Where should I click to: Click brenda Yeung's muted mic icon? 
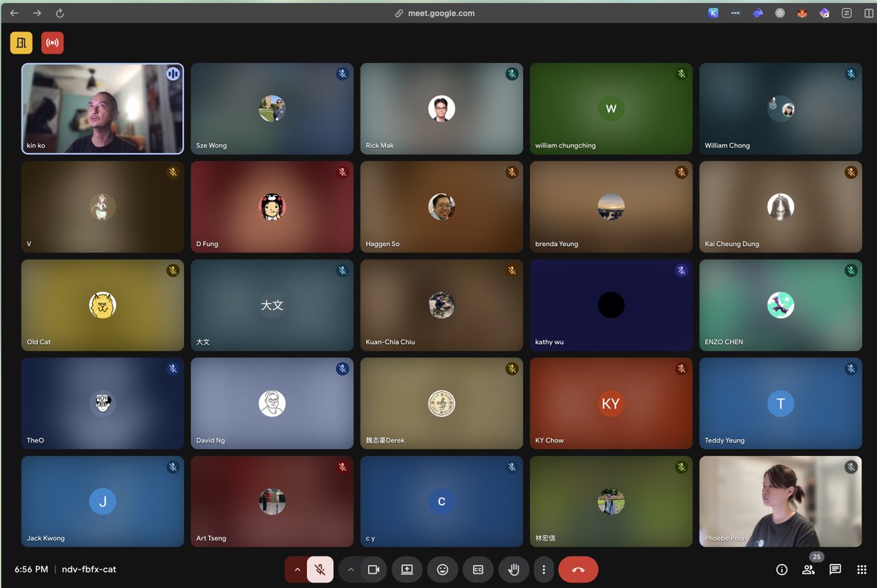click(x=681, y=172)
